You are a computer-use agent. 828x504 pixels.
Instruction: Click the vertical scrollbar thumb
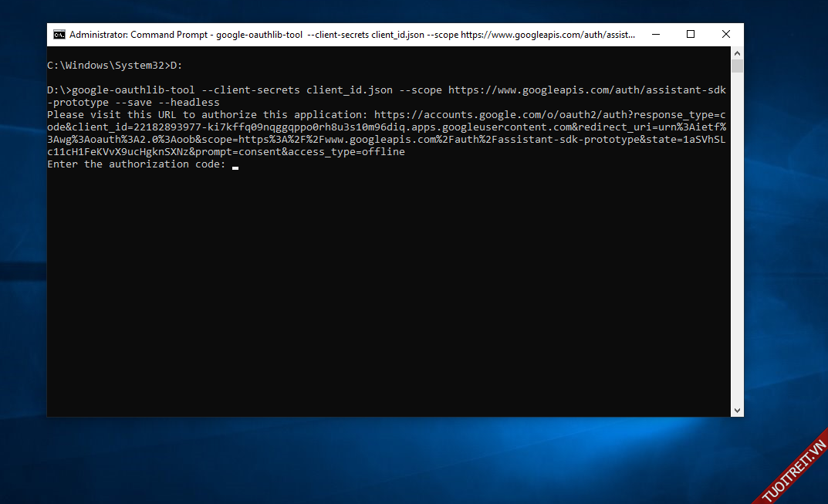click(737, 66)
